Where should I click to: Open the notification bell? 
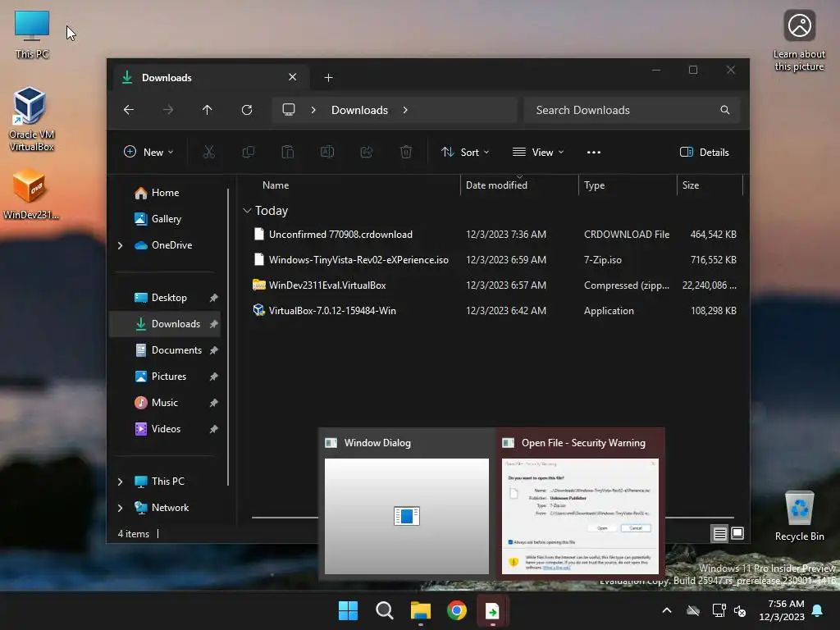818,610
